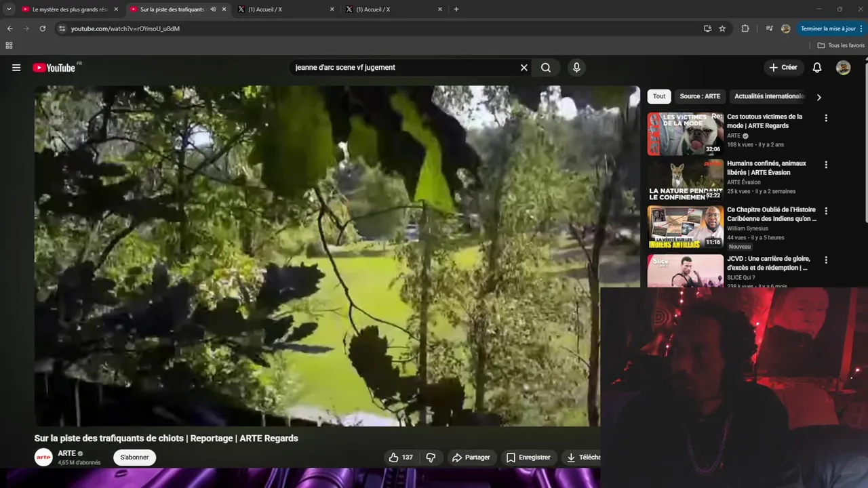Image resolution: width=868 pixels, height=488 pixels.
Task: Reload the current page
Action: pyautogui.click(x=42, y=28)
